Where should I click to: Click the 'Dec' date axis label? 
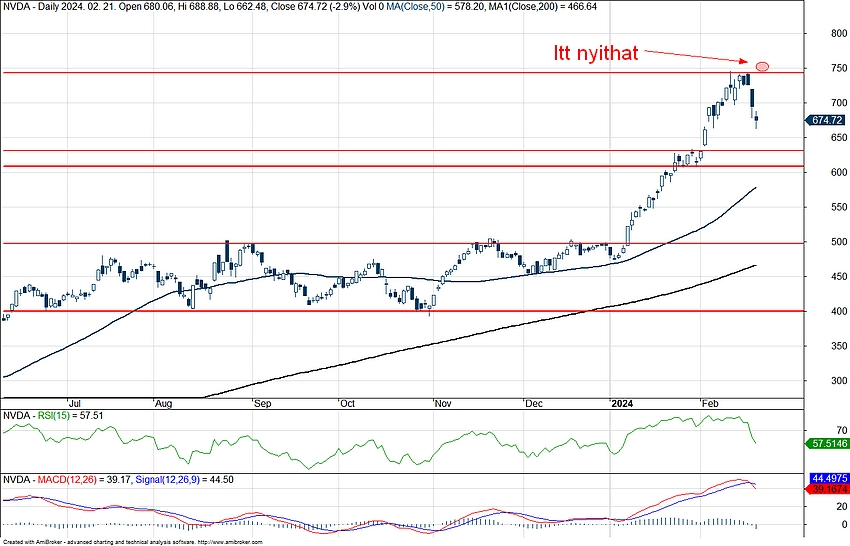[534, 404]
